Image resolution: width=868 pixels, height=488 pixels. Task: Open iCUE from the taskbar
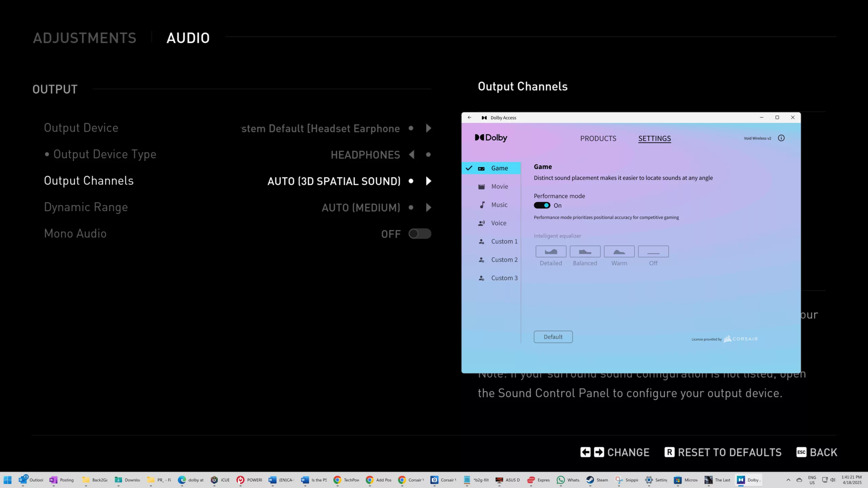point(220,480)
